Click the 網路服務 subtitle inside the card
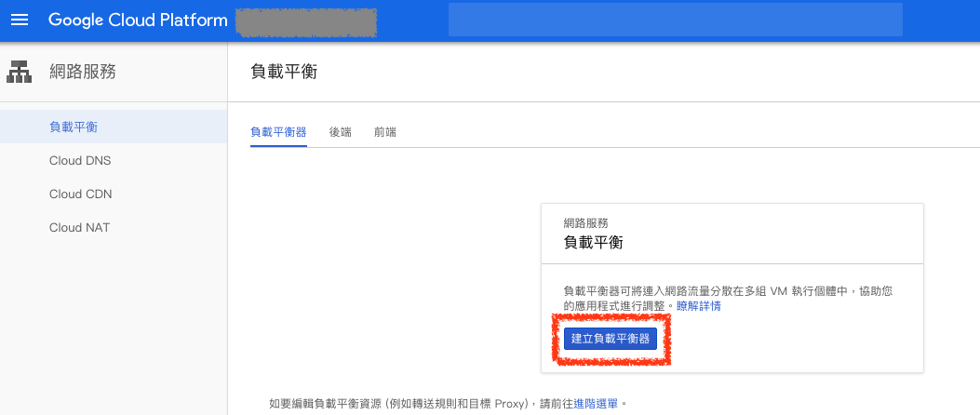This screenshot has width=980, height=415. tap(586, 223)
